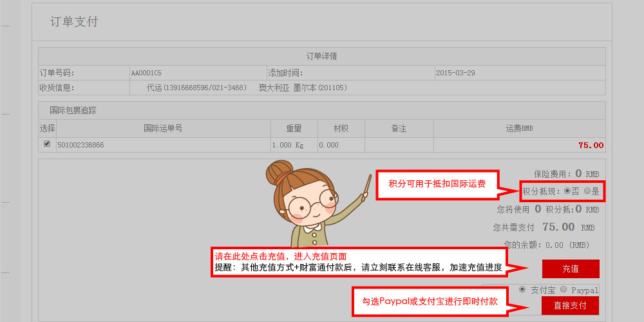Click order number AA0001C5
The width and height of the screenshot is (644, 322).
pos(146,73)
